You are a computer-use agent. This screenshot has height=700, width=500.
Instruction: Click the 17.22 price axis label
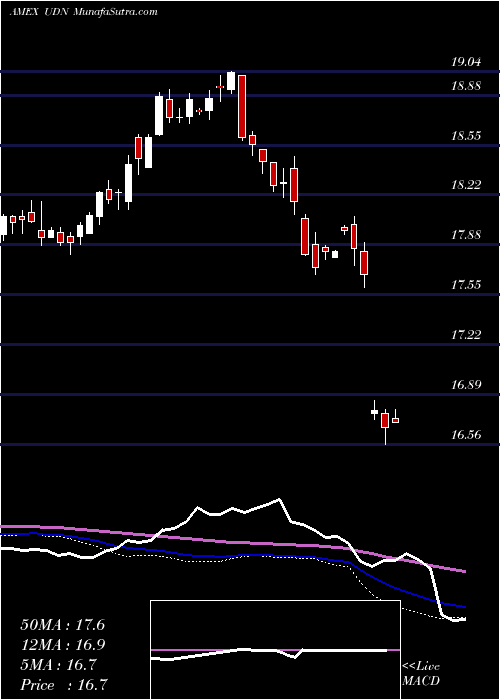466,334
